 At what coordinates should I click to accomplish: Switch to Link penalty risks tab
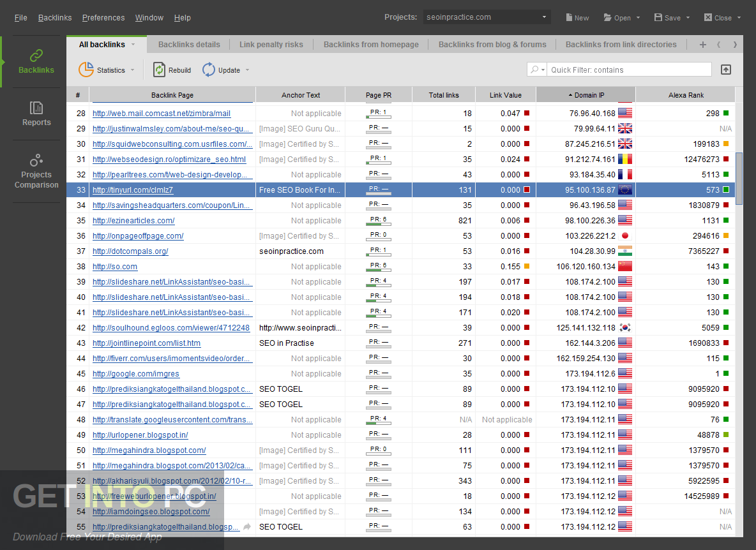coord(271,44)
